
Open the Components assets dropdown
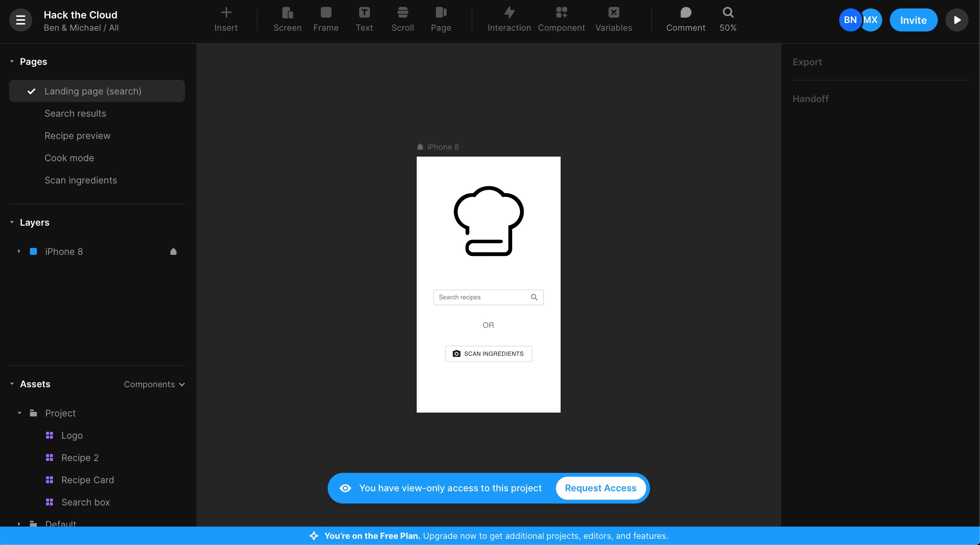[154, 384]
